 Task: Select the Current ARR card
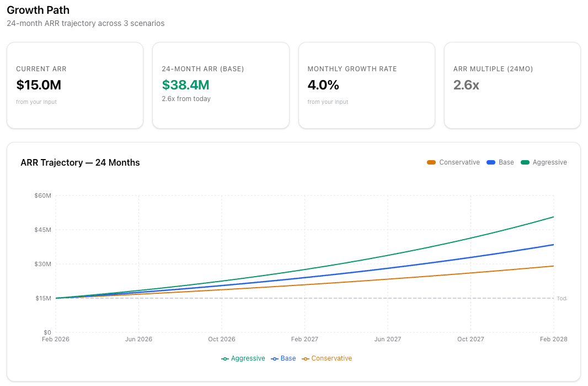coord(74,85)
